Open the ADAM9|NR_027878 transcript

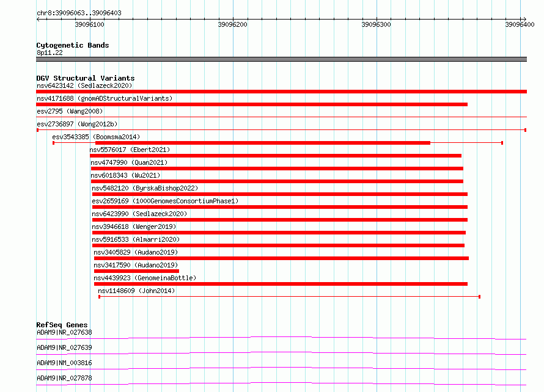pyautogui.click(x=64, y=378)
